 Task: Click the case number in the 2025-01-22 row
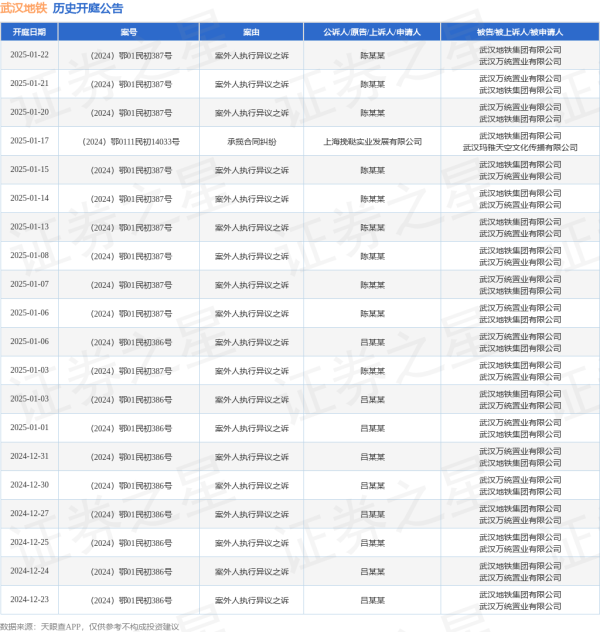click(131, 56)
